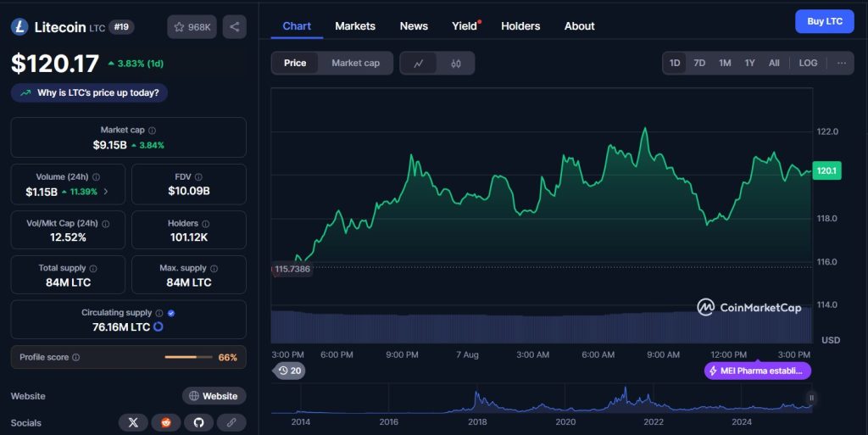The width and height of the screenshot is (868, 435).
Task: Toggle chart to Market cap view
Action: tap(355, 63)
